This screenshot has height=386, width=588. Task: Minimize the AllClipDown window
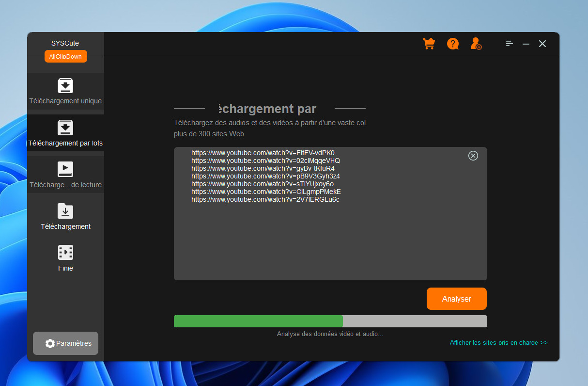tap(526, 44)
